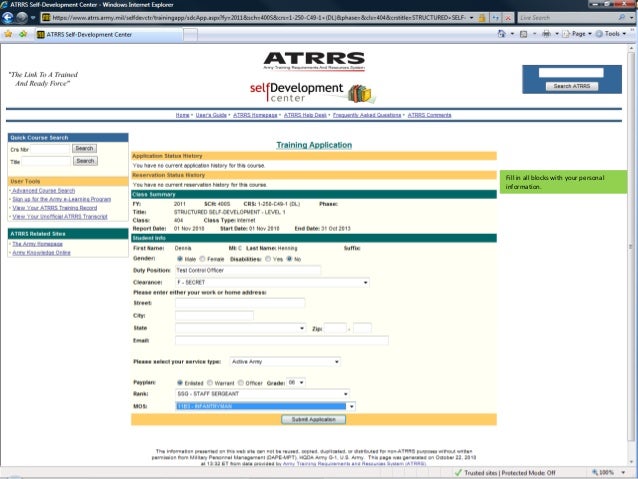Screen dimensions: 638x479
Task: Open the Clearance dropdown showing SECRET
Action: click(x=272, y=282)
